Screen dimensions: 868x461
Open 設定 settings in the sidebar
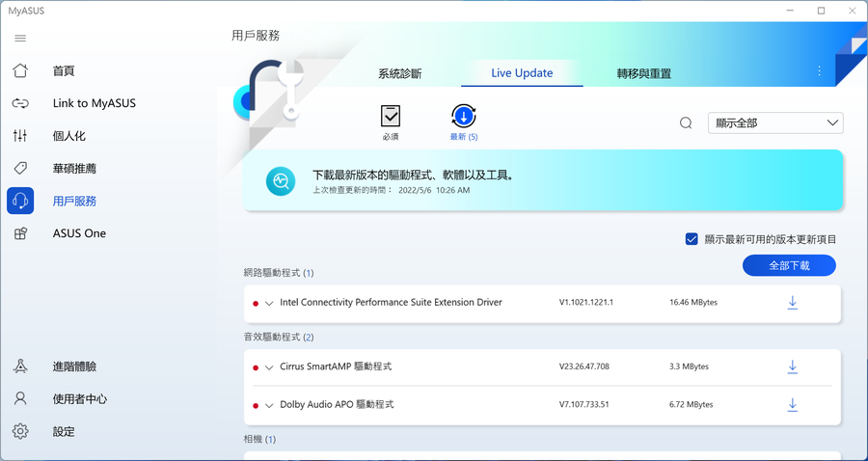point(64,431)
